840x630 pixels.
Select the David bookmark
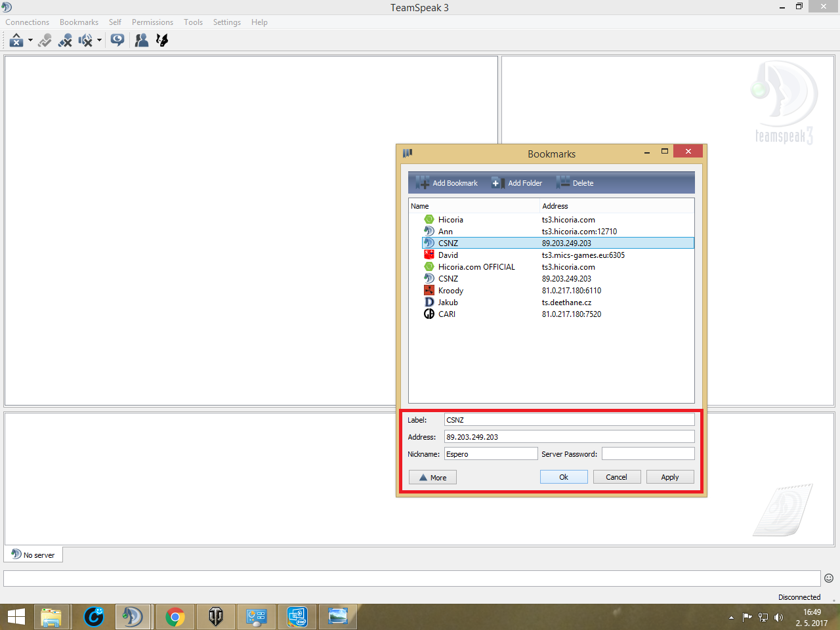pos(558,255)
